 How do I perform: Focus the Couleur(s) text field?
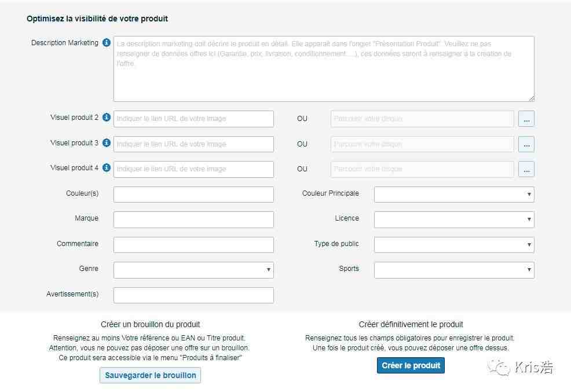pyautogui.click(x=194, y=195)
